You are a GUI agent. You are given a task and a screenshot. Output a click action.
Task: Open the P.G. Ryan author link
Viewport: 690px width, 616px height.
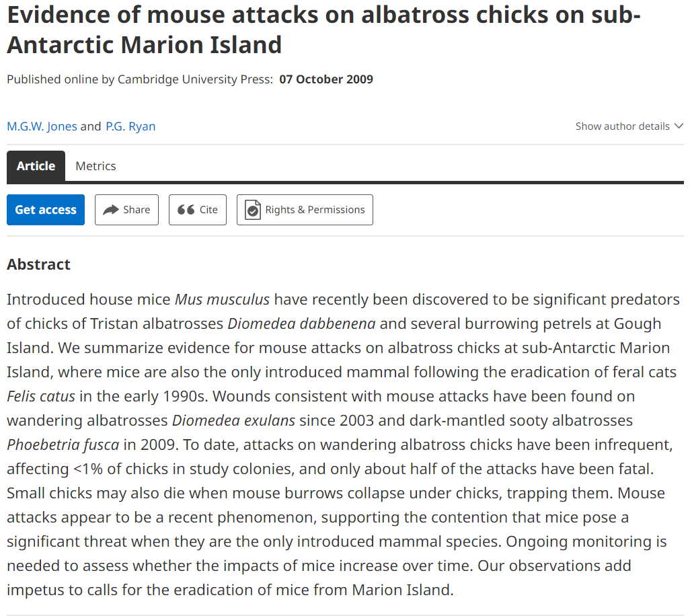(x=130, y=126)
